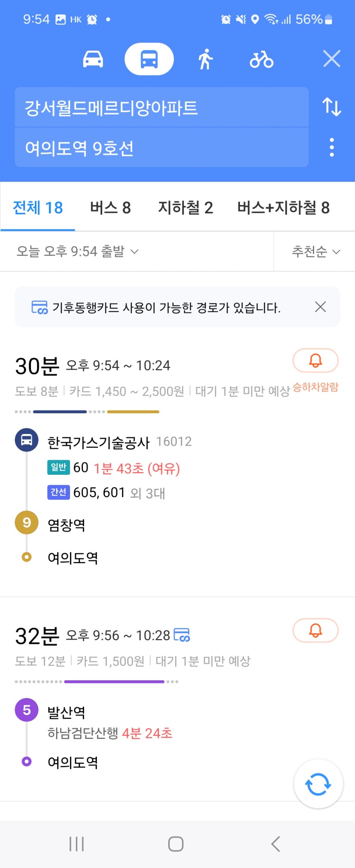Swap origin and destination with arrows icon
The height and width of the screenshot is (868, 355).
(x=331, y=107)
